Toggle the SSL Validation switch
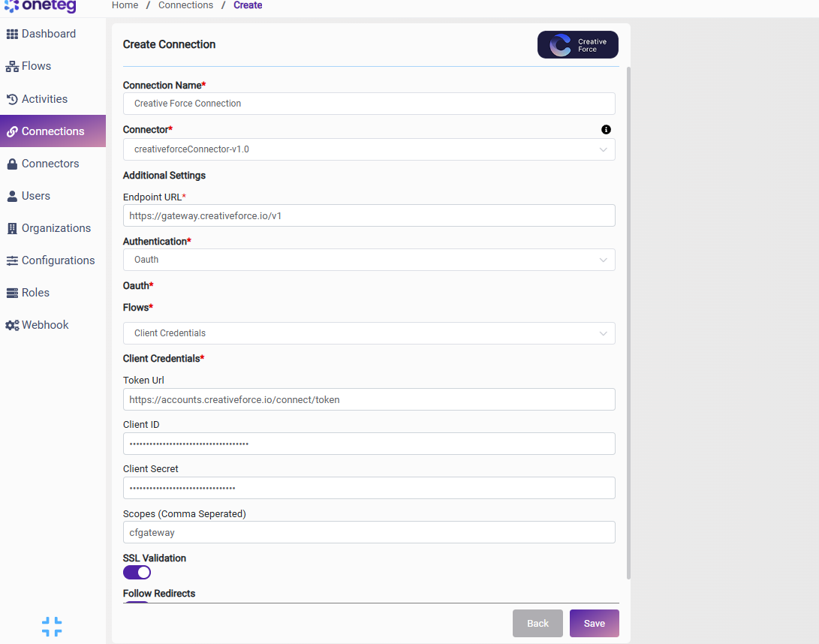The height and width of the screenshot is (644, 819). (137, 573)
